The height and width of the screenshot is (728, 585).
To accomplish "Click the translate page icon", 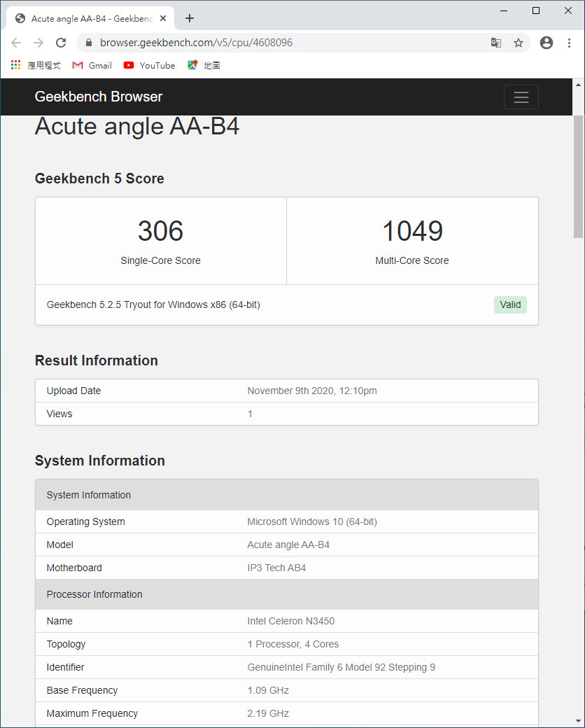I will [x=495, y=43].
